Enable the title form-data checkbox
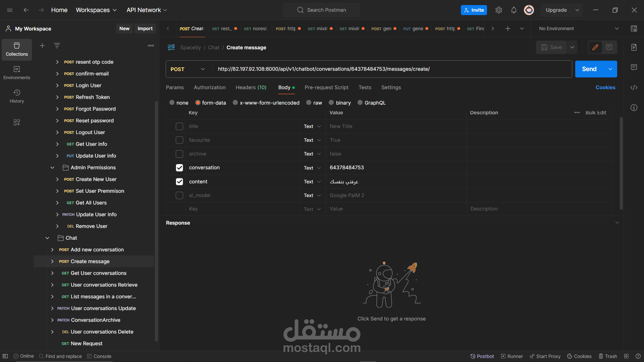 179,126
